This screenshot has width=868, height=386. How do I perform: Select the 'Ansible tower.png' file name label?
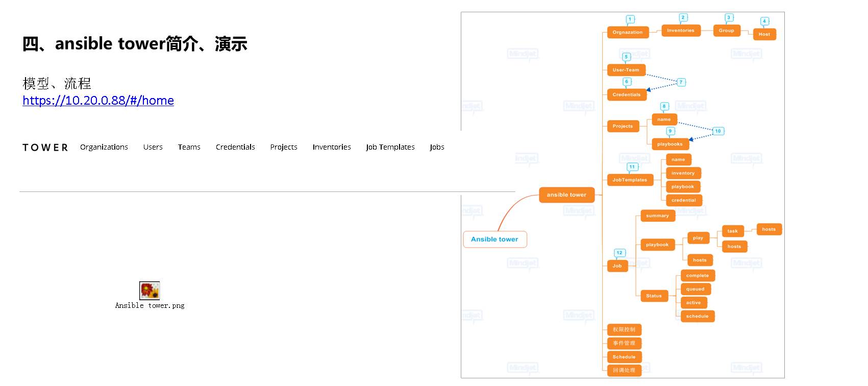coord(150,305)
